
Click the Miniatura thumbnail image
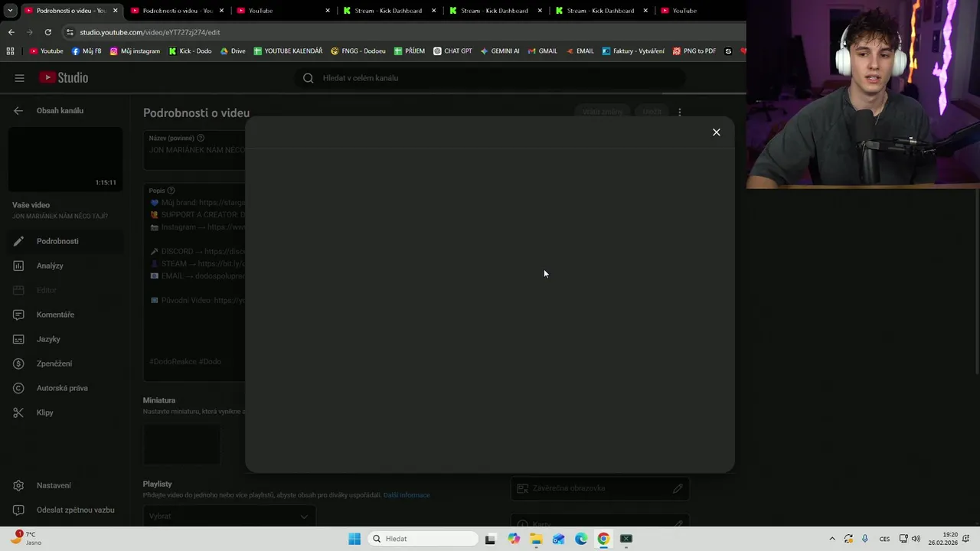181,445
